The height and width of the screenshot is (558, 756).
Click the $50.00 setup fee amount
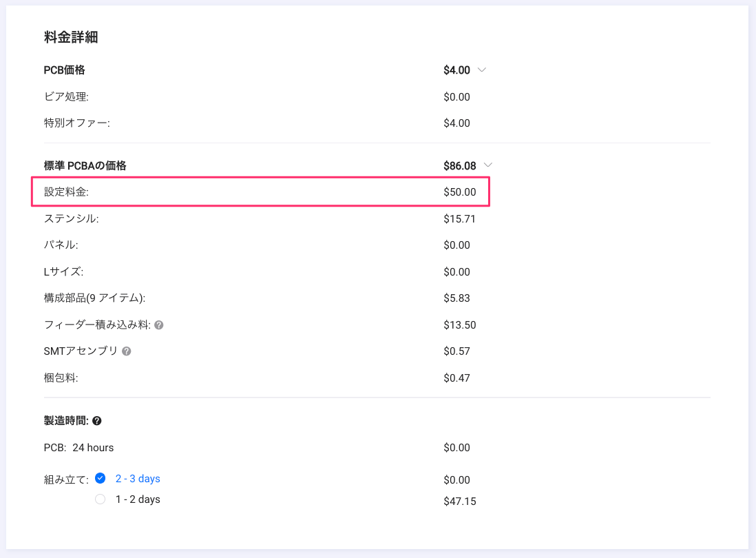coord(460,192)
